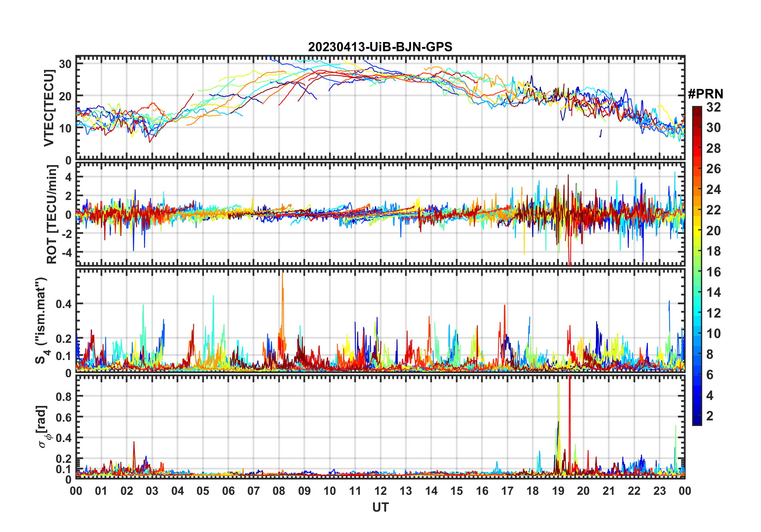Select the "09" hour label on the UT axis
761x532 pixels.
[x=304, y=491]
